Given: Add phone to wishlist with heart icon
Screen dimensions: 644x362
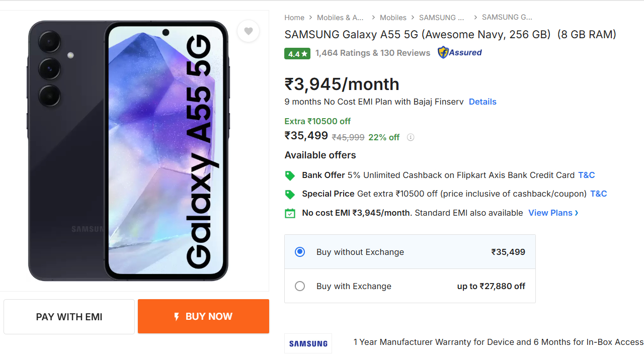Looking at the screenshot, I should point(248,31).
